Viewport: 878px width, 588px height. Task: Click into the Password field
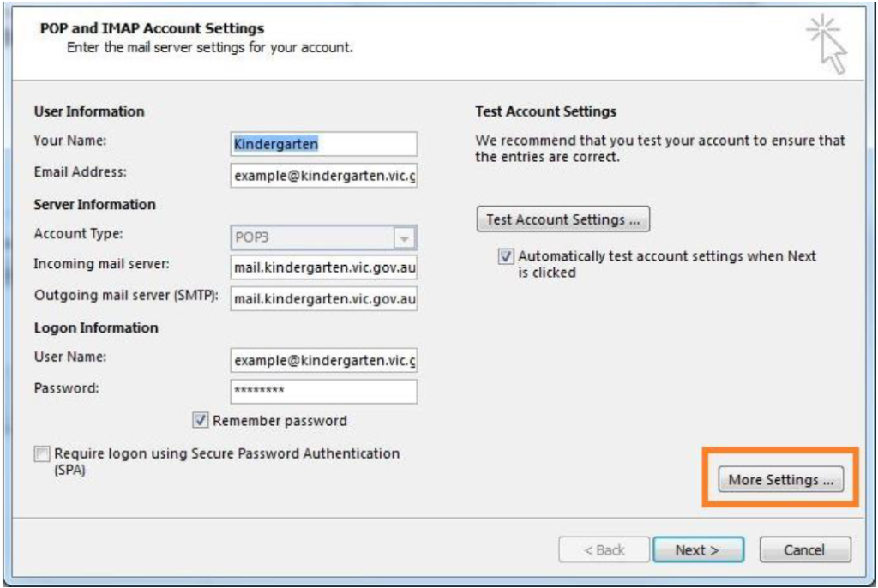tap(323, 392)
